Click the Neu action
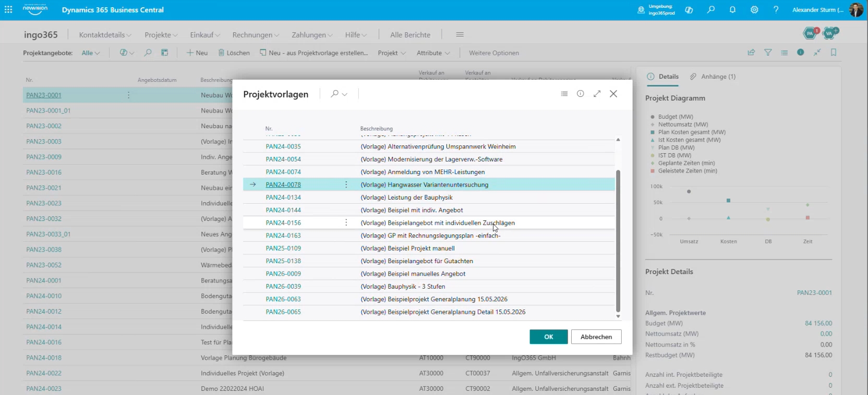 [197, 53]
